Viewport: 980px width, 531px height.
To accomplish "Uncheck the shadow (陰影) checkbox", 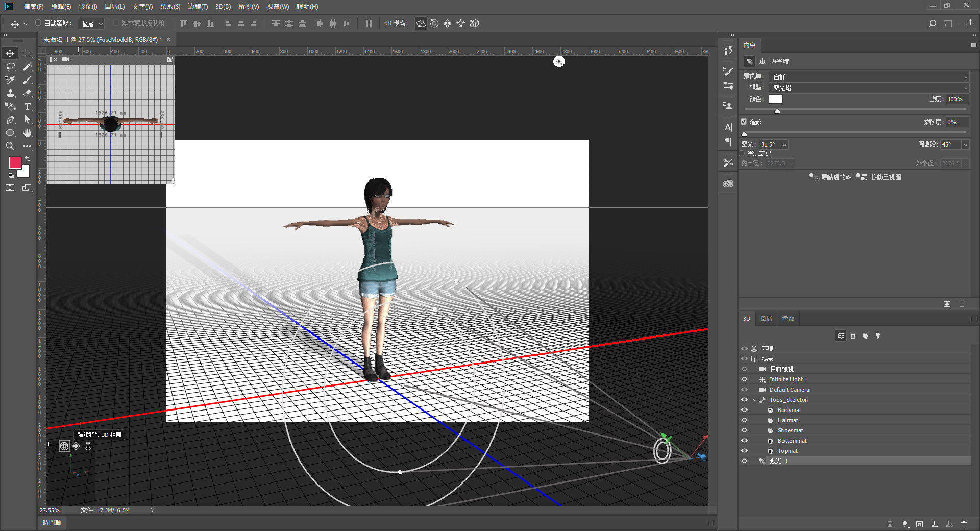I will [744, 122].
